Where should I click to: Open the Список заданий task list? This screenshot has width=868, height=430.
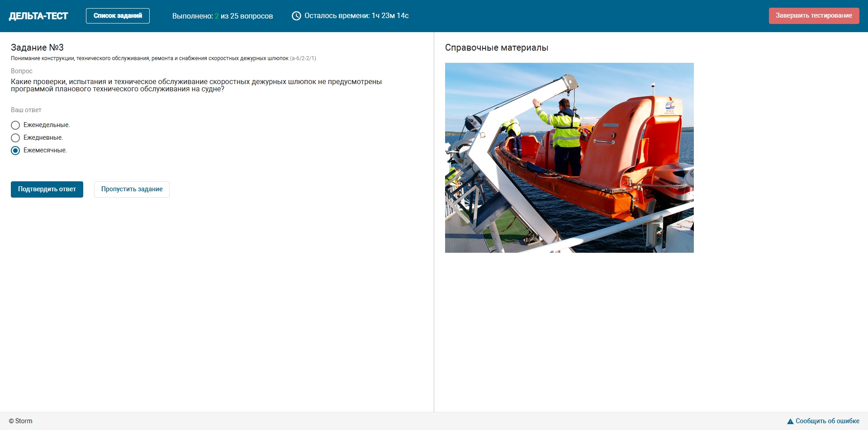tap(118, 16)
